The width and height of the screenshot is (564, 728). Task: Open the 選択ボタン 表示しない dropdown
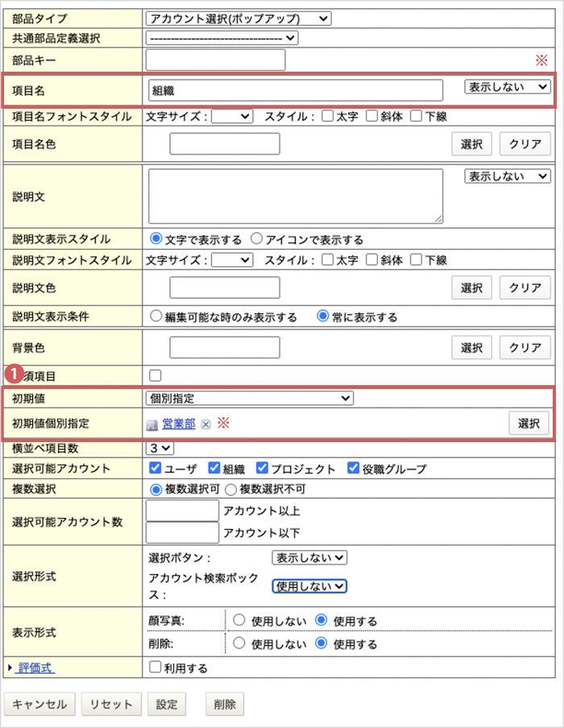(309, 557)
